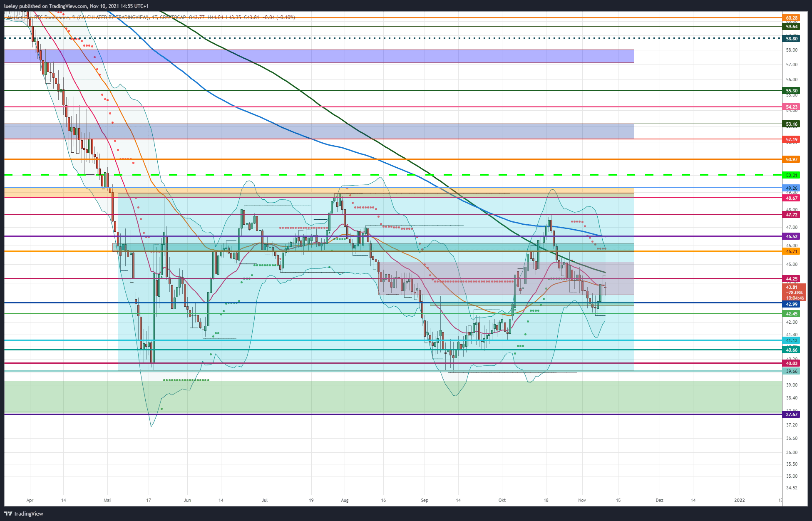
Task: Click the '19' date label after Jul
Action: (311, 500)
